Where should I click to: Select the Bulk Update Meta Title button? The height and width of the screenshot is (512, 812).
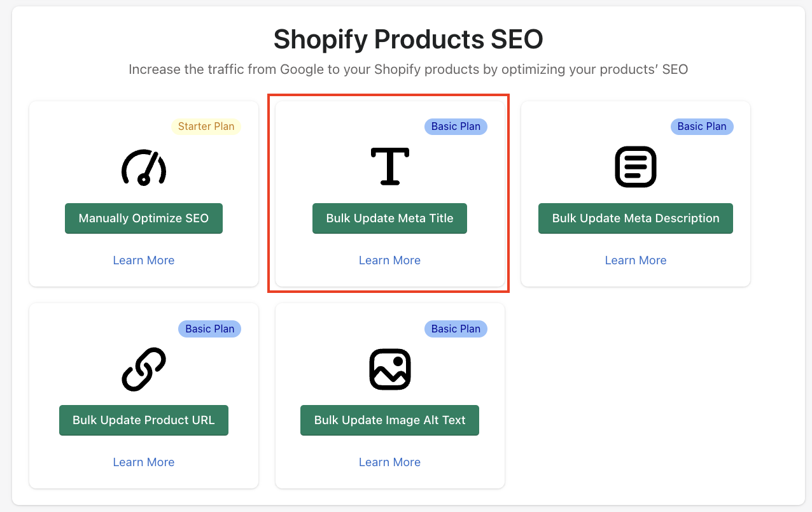pos(389,218)
